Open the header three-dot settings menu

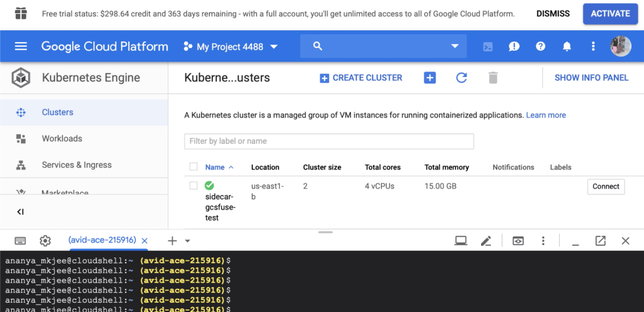(593, 47)
